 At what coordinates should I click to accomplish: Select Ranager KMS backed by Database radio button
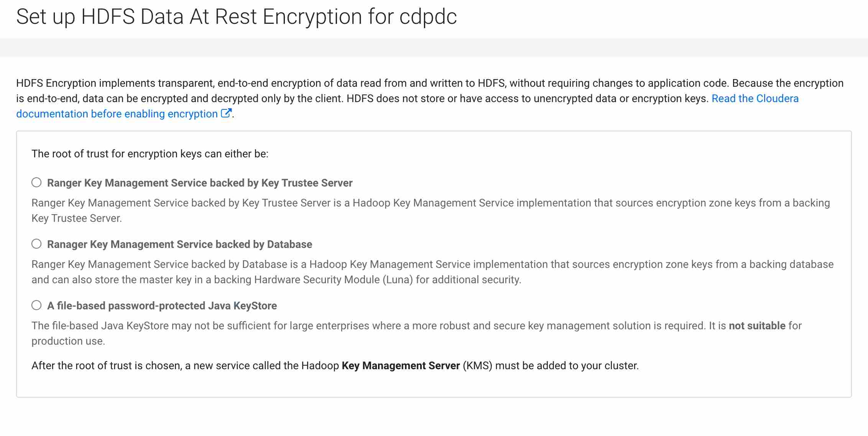coord(36,244)
